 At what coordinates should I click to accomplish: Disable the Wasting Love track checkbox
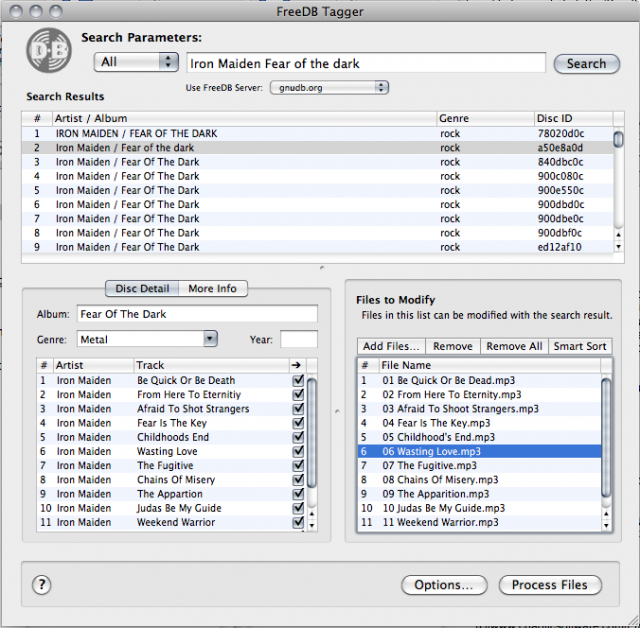pos(298,451)
